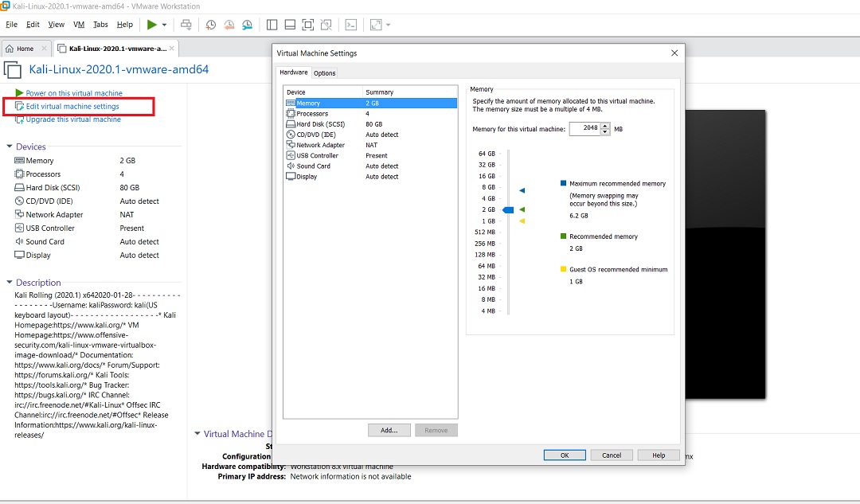Close the Kali-Linux tab

coord(172,49)
